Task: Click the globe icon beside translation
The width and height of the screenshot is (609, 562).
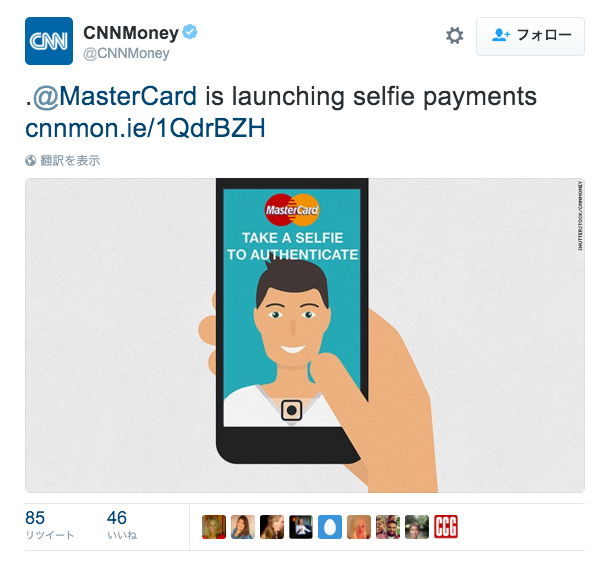Action: click(x=30, y=160)
